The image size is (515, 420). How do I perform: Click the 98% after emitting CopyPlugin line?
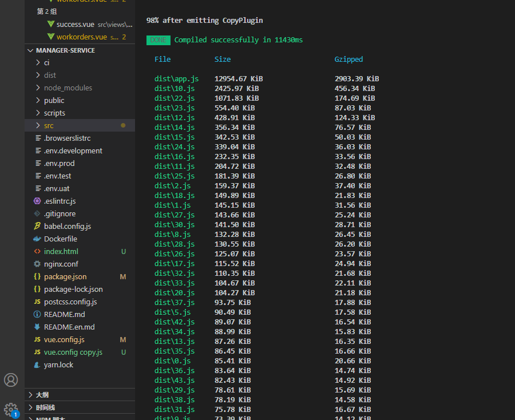[x=205, y=21]
